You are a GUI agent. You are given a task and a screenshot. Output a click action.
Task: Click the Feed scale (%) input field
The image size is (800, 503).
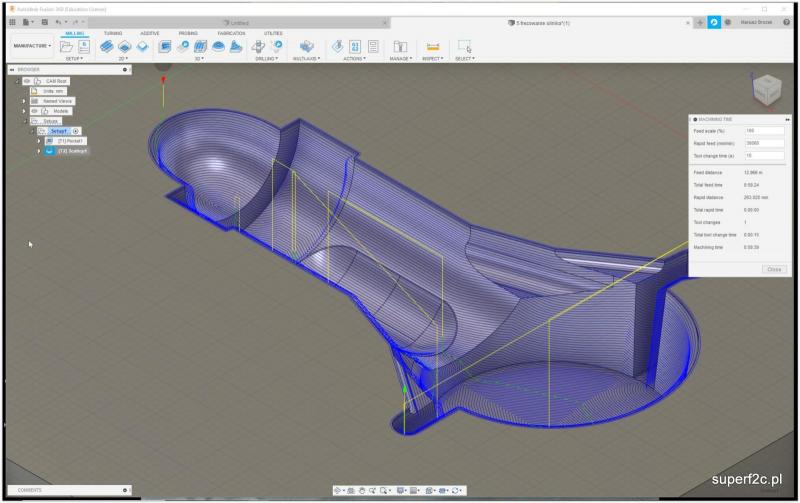click(x=765, y=130)
